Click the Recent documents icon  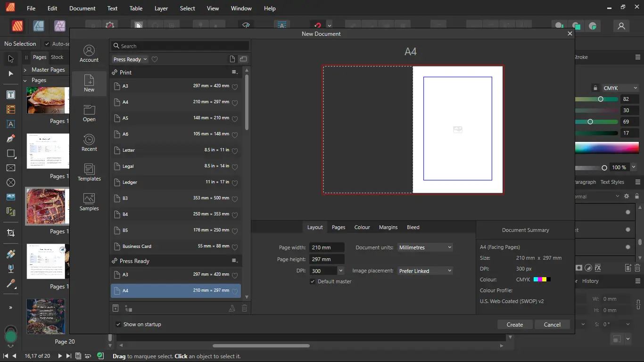coord(89,143)
